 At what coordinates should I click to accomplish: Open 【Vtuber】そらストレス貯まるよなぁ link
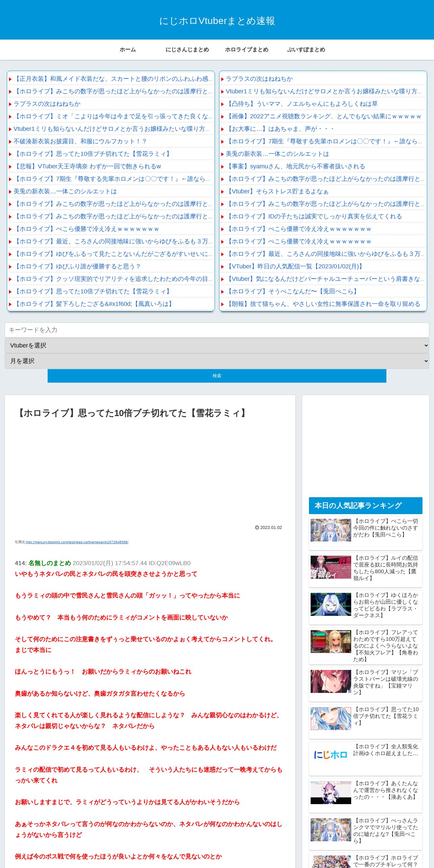(x=277, y=191)
